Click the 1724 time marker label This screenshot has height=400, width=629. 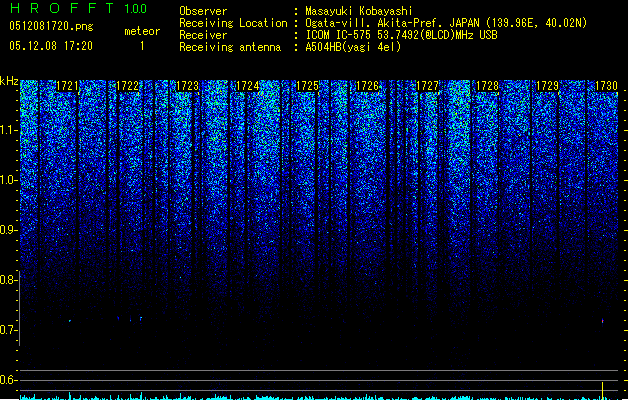248,86
